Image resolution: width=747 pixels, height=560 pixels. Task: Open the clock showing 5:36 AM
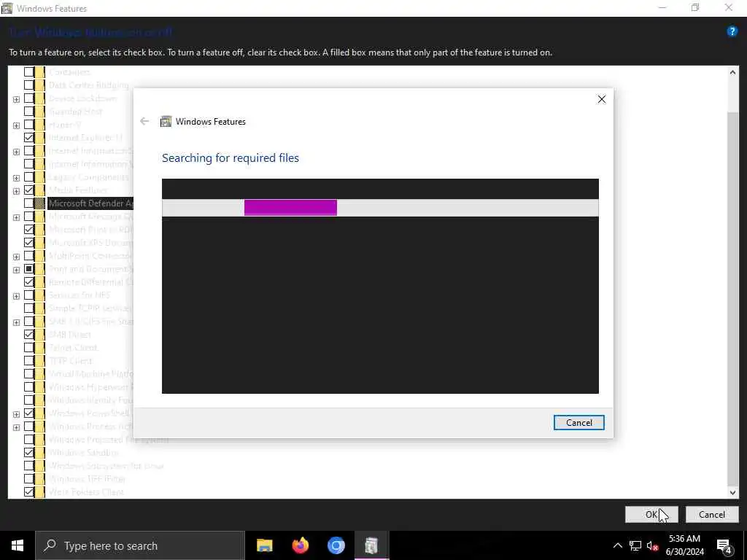[684, 545]
